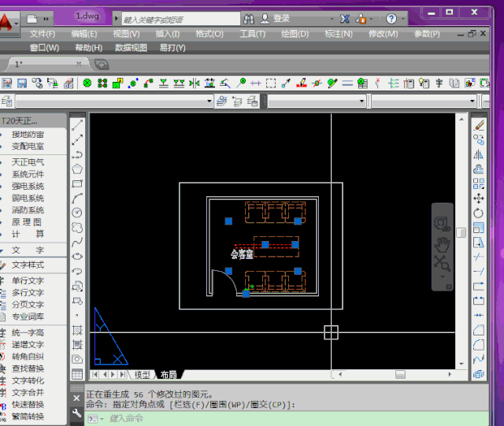Open the customization wrench icon

pos(76,412)
